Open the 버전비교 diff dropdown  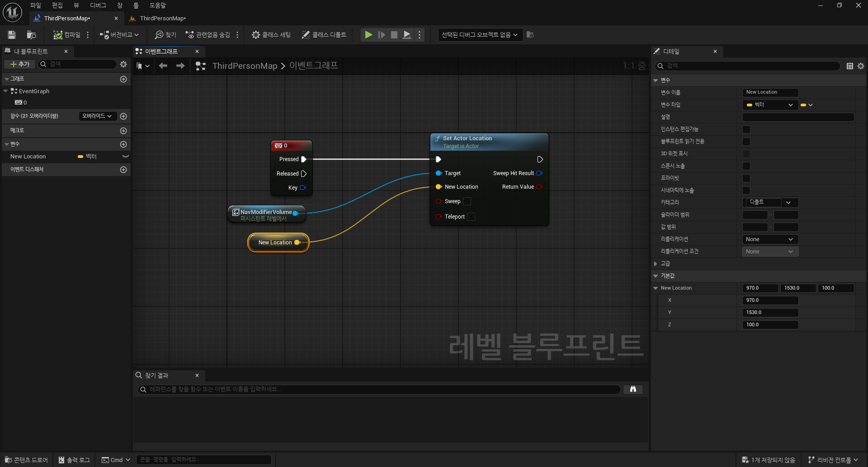point(119,35)
